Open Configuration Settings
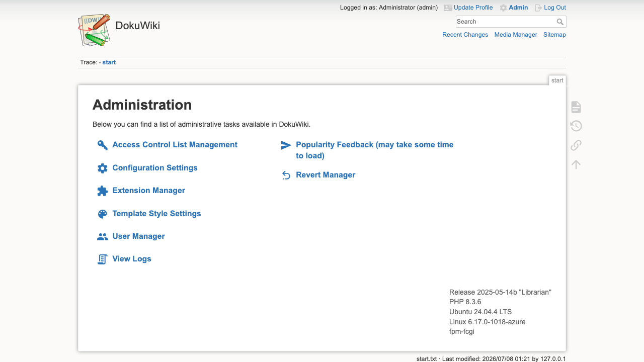Viewport: 644px width, 362px height. [155, 168]
